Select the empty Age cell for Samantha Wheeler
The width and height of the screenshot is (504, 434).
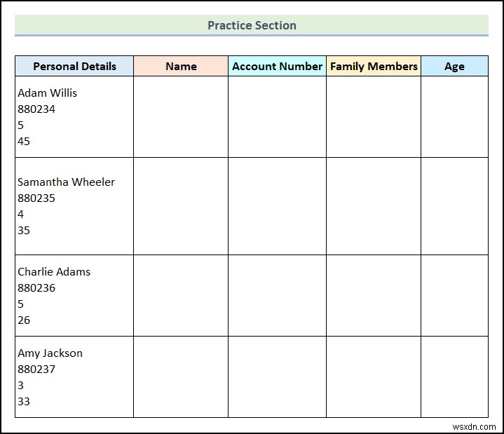coord(454,206)
